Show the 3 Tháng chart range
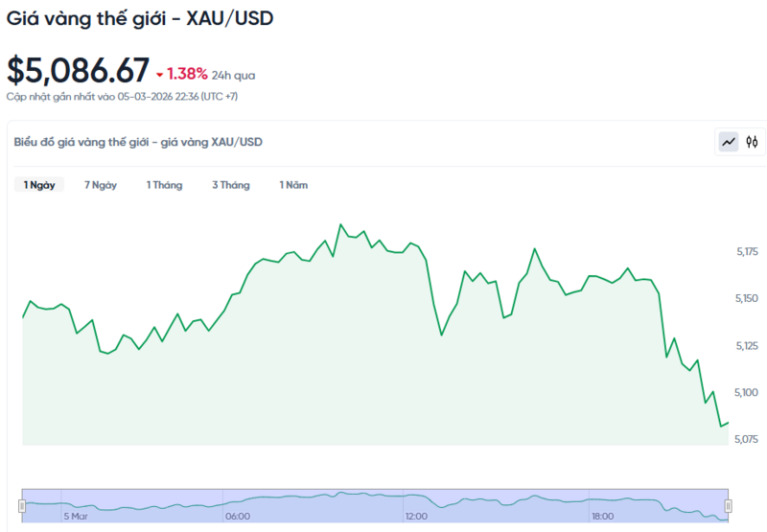The width and height of the screenshot is (767, 532). 230,185
